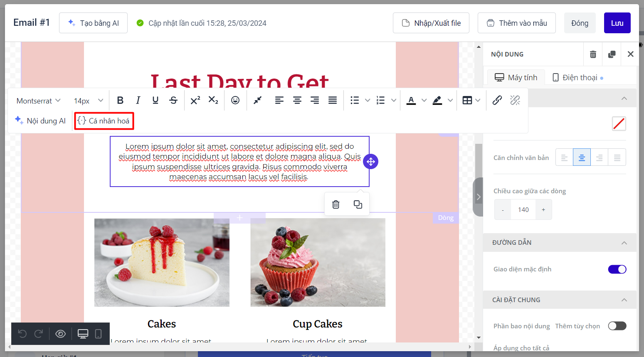Apply italic formatting to the text
This screenshot has width=644, height=357.
point(138,100)
